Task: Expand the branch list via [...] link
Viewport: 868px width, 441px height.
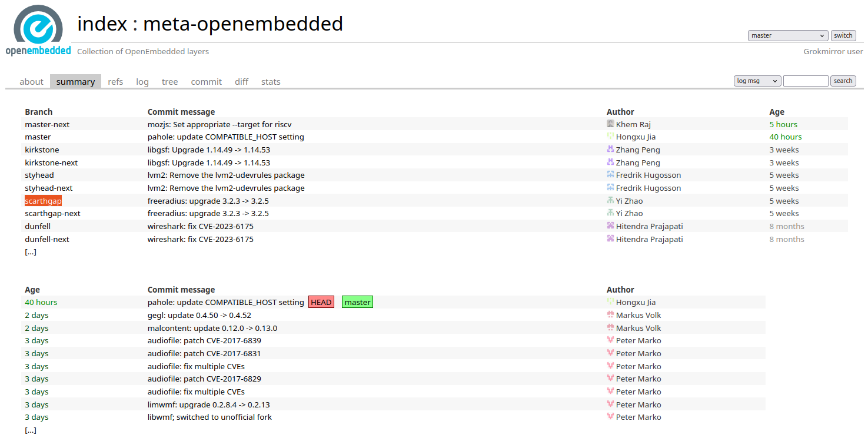Action: (x=30, y=251)
